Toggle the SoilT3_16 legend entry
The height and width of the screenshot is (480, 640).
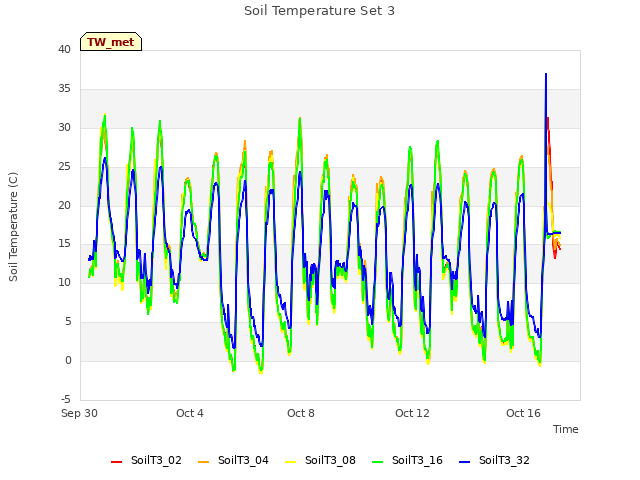[407, 460]
